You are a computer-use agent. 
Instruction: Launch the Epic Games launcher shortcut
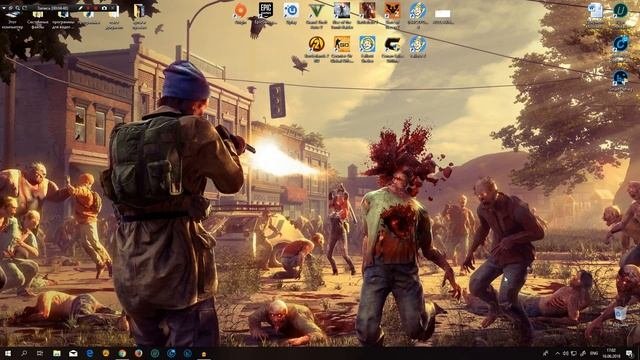tap(266, 13)
